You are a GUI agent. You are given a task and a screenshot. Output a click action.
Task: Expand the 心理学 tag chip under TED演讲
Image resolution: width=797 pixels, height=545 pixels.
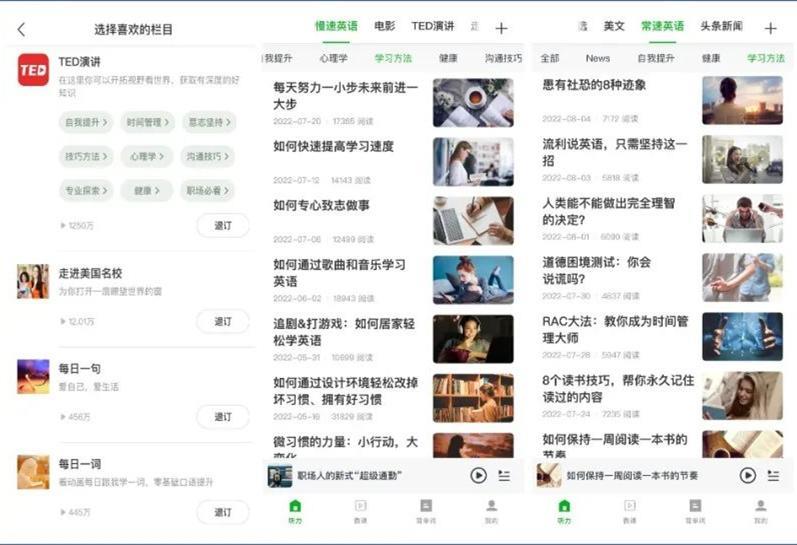(147, 156)
